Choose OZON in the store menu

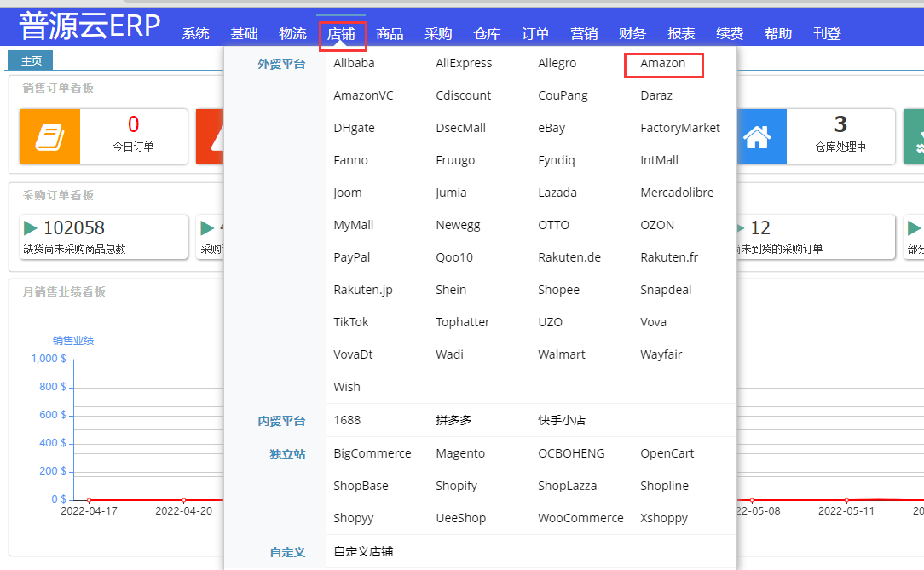click(x=658, y=226)
